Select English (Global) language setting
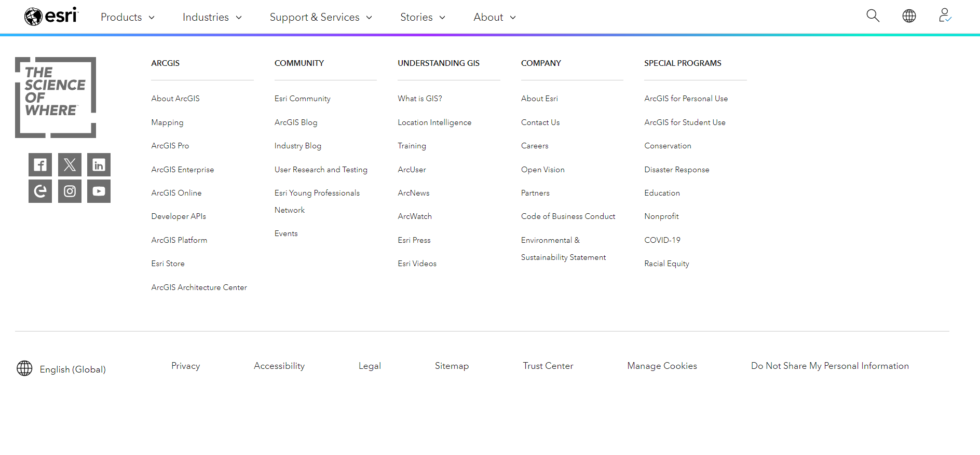This screenshot has width=980, height=455. tap(73, 369)
